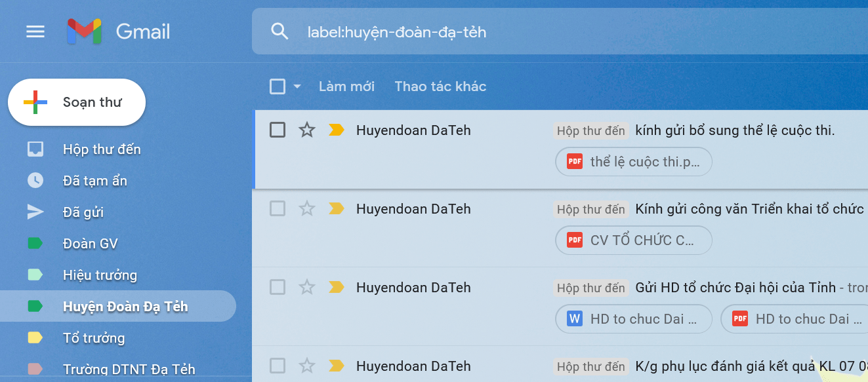Tick the select-all checkbox in toolbar
Screen dimensions: 868x382
[x=278, y=86]
